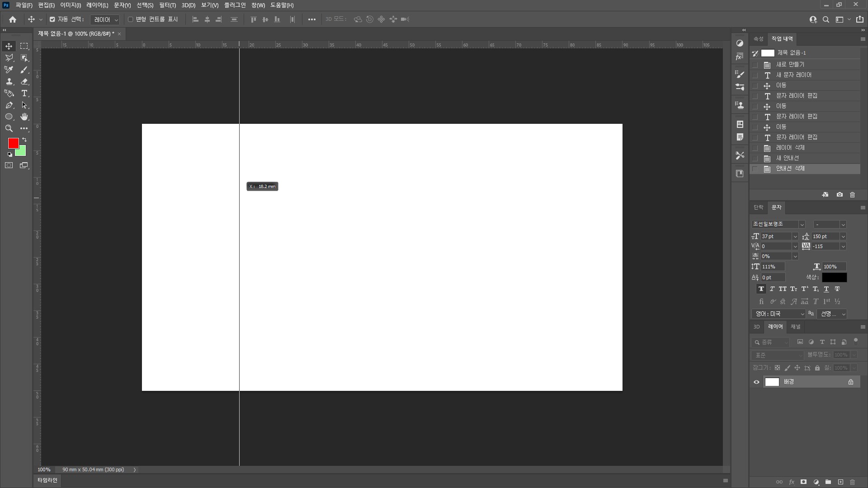
Task: Choose the Pen tool
Action: point(9,105)
